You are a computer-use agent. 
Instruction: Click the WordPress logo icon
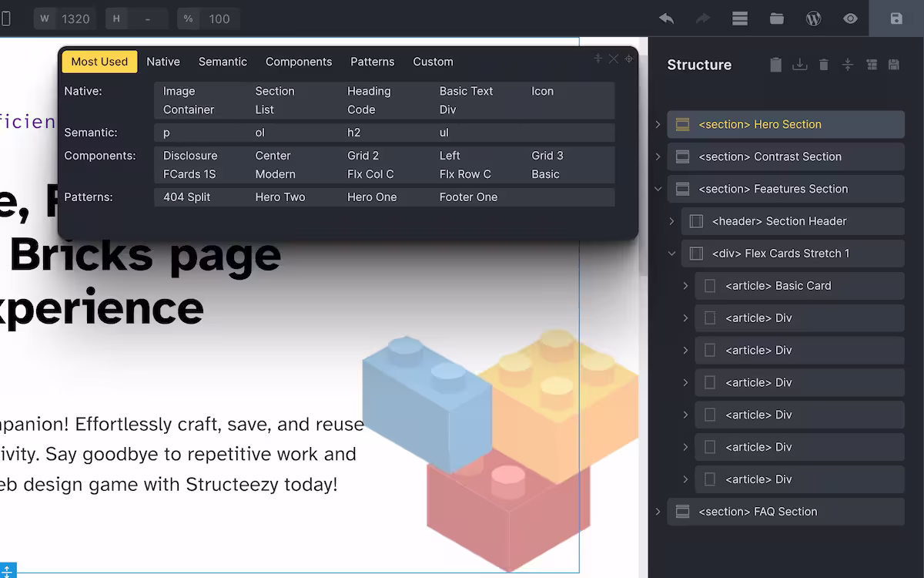tap(813, 18)
